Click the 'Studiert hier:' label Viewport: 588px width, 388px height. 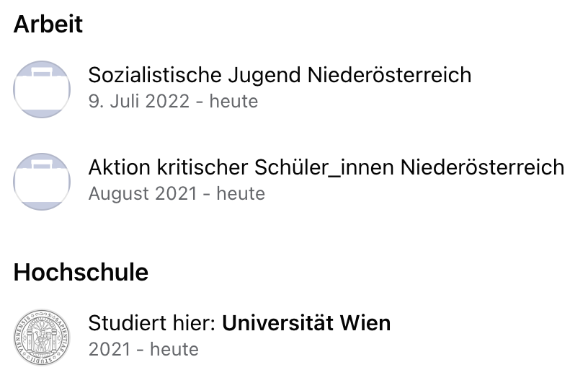pos(152,322)
